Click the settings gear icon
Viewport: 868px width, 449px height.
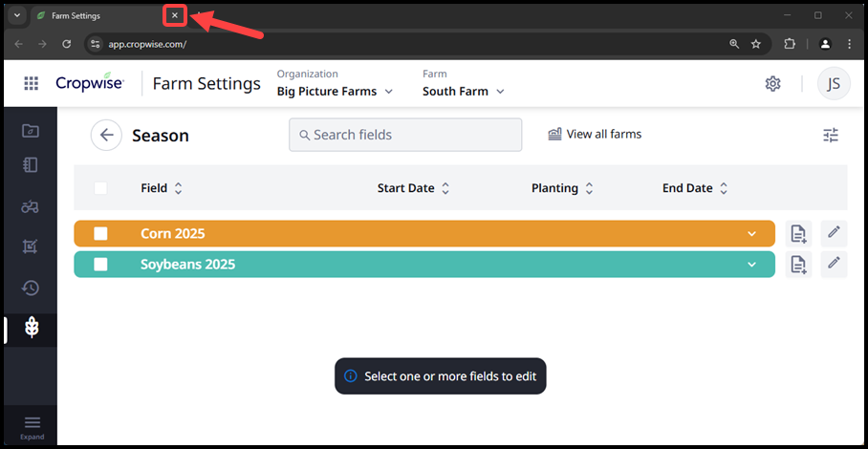[772, 84]
